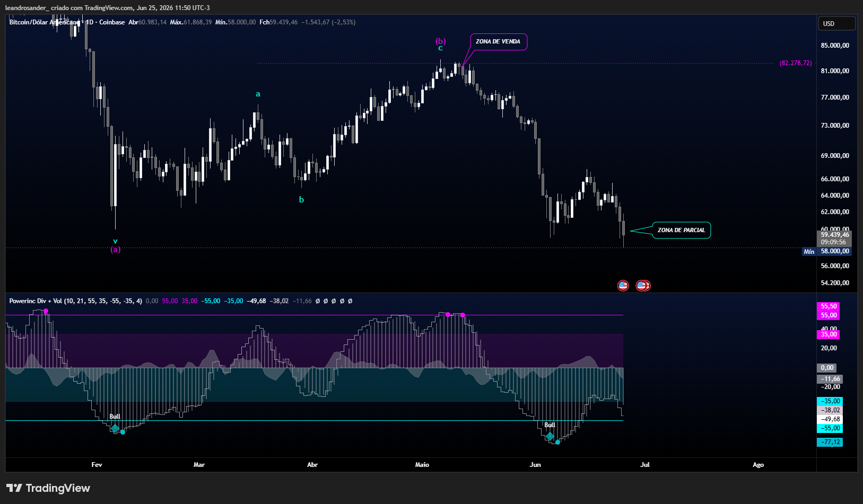Click the current price tag 59.439,46
The width and height of the screenshot is (863, 504).
835,234
